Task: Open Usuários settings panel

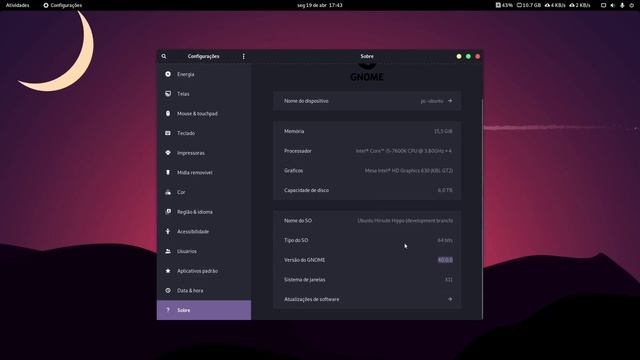Action: pos(204,251)
